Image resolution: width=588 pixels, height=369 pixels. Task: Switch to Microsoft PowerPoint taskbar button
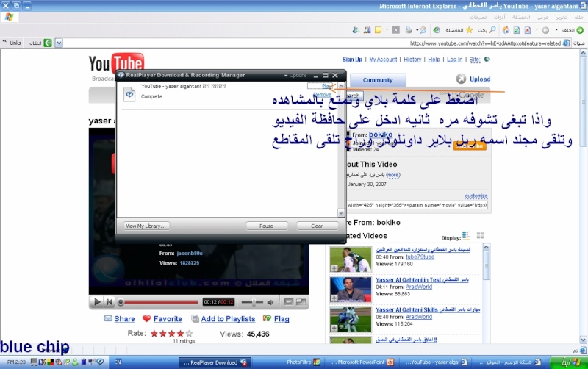(361, 362)
